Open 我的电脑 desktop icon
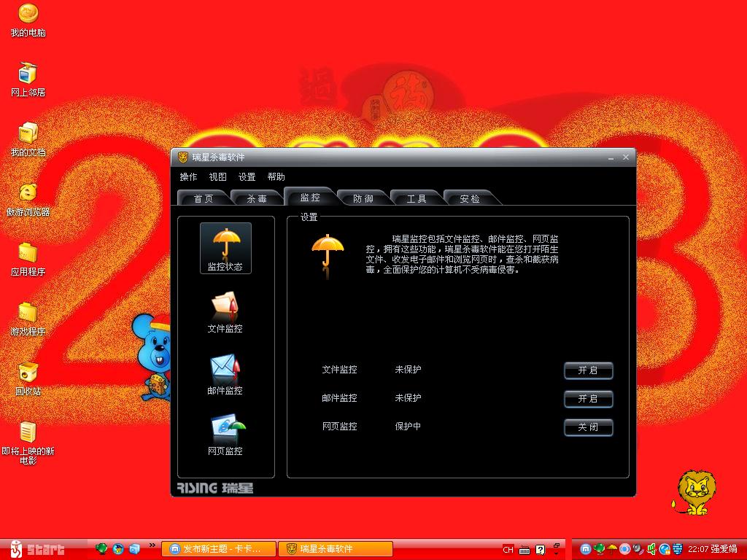The width and height of the screenshot is (747, 560). click(x=28, y=20)
